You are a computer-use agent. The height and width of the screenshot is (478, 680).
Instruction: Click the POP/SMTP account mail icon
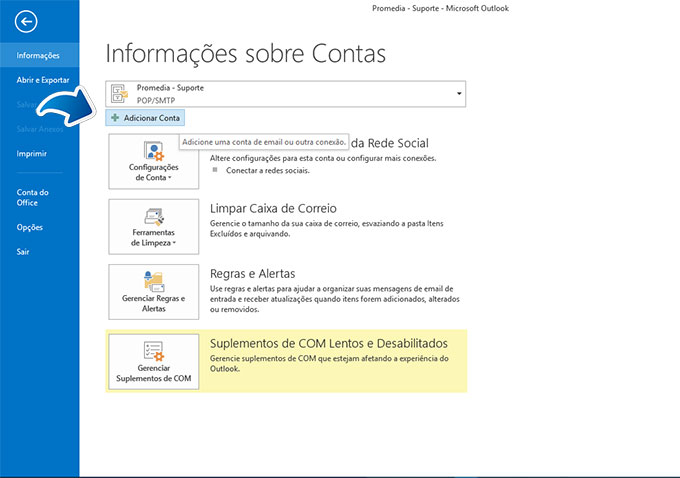pyautogui.click(x=119, y=94)
